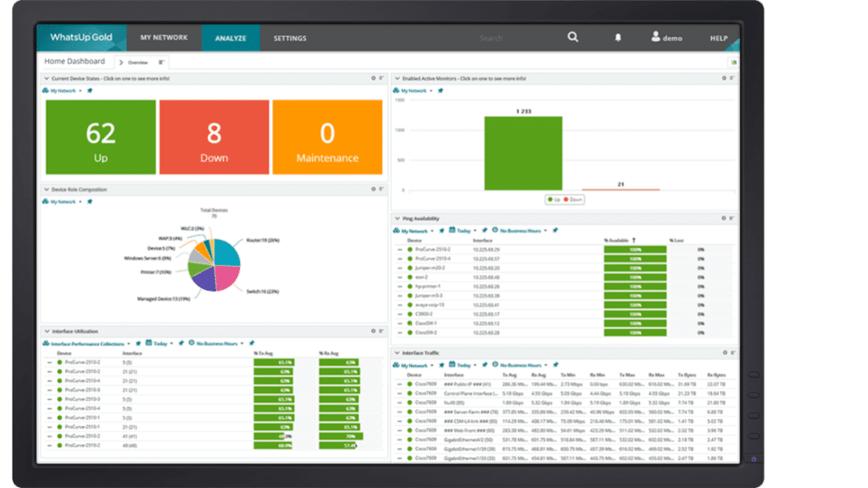868x488 pixels.
Task: Open the notifications bell
Action: [x=618, y=37]
